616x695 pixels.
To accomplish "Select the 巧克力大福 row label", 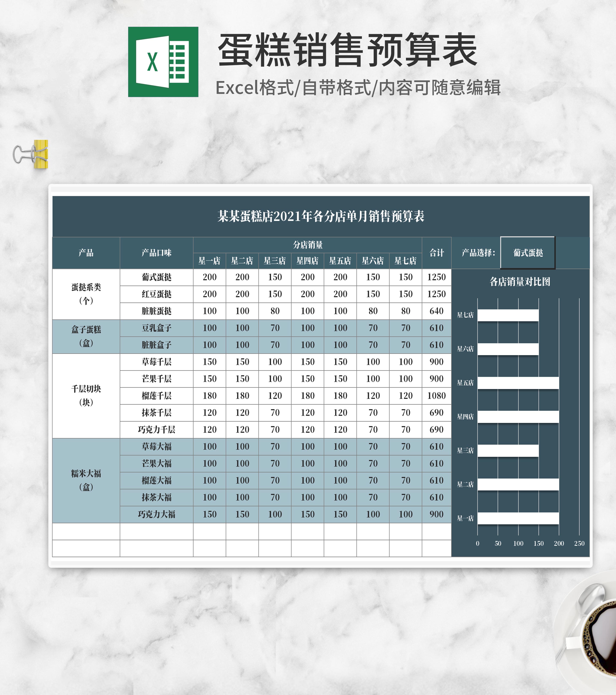I will (x=157, y=514).
